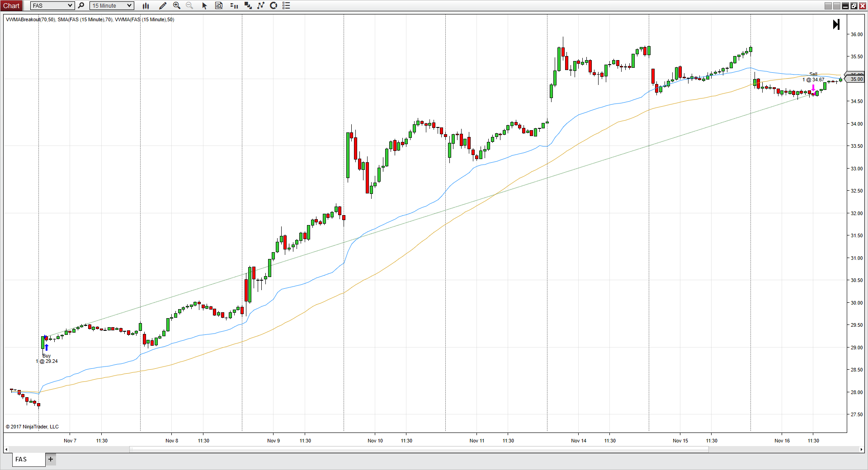This screenshot has width=868, height=470.
Task: Toggle the Chart Trader icon
Action: (234, 5)
